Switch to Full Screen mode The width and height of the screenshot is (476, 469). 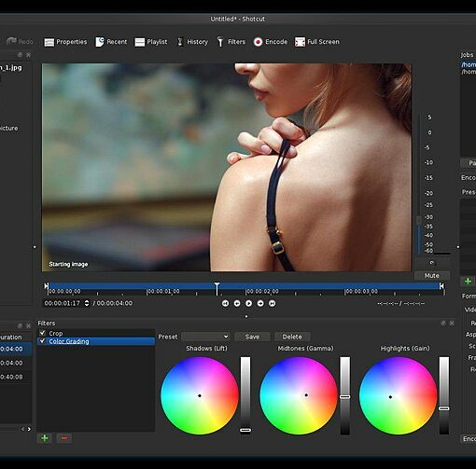[x=317, y=42]
